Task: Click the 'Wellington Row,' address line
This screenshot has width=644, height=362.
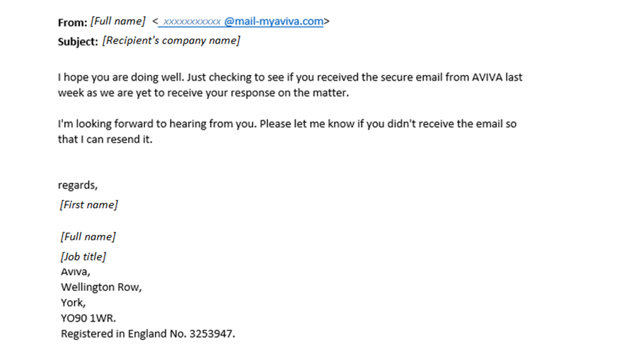Action: click(x=101, y=287)
